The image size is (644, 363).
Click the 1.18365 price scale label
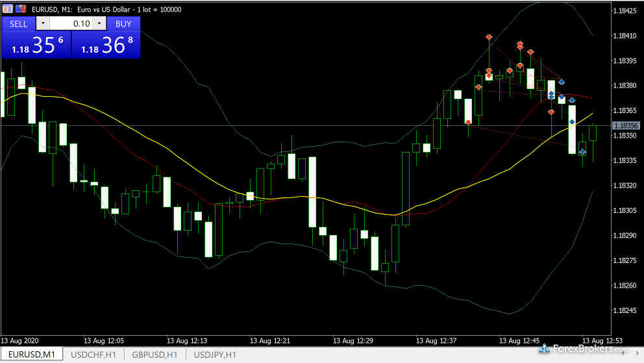click(x=625, y=110)
